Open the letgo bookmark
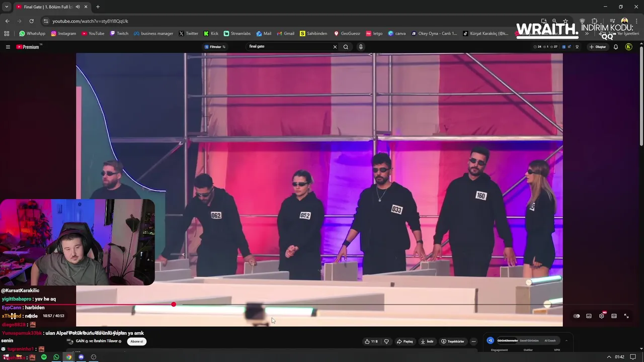Screen dimensions: 644x362 click(374, 34)
